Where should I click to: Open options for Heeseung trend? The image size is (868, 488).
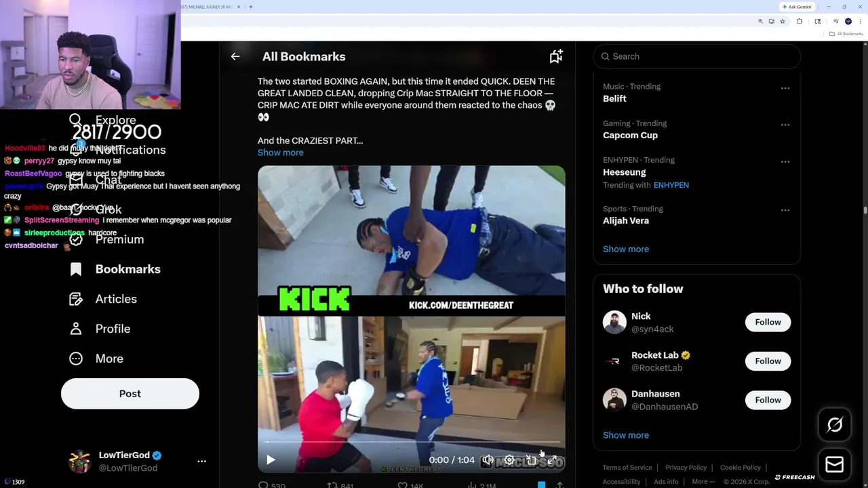785,161
